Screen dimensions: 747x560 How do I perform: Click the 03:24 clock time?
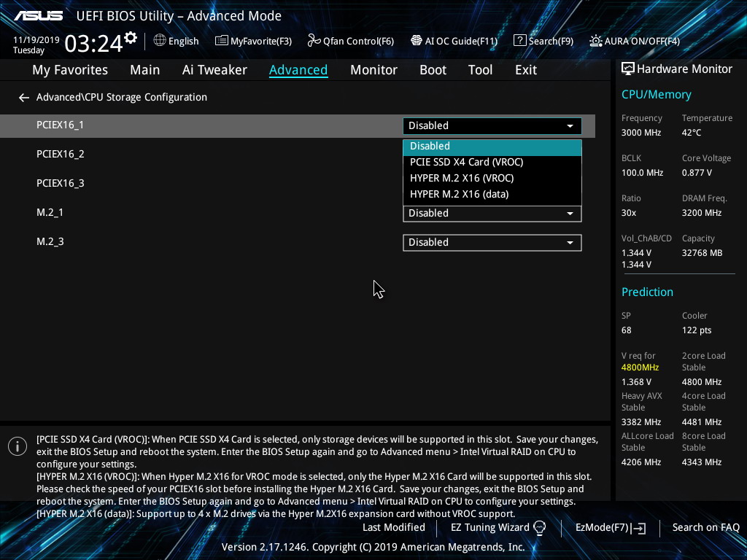click(93, 44)
